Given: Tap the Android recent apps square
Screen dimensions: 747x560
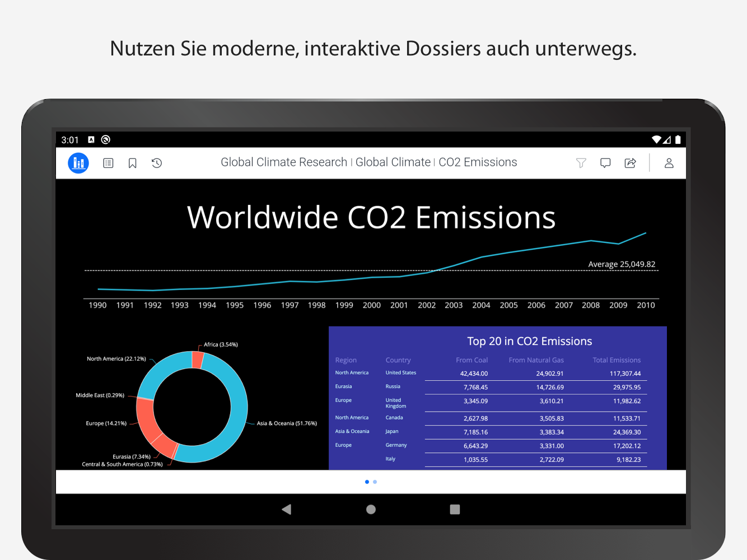Looking at the screenshot, I should (455, 509).
